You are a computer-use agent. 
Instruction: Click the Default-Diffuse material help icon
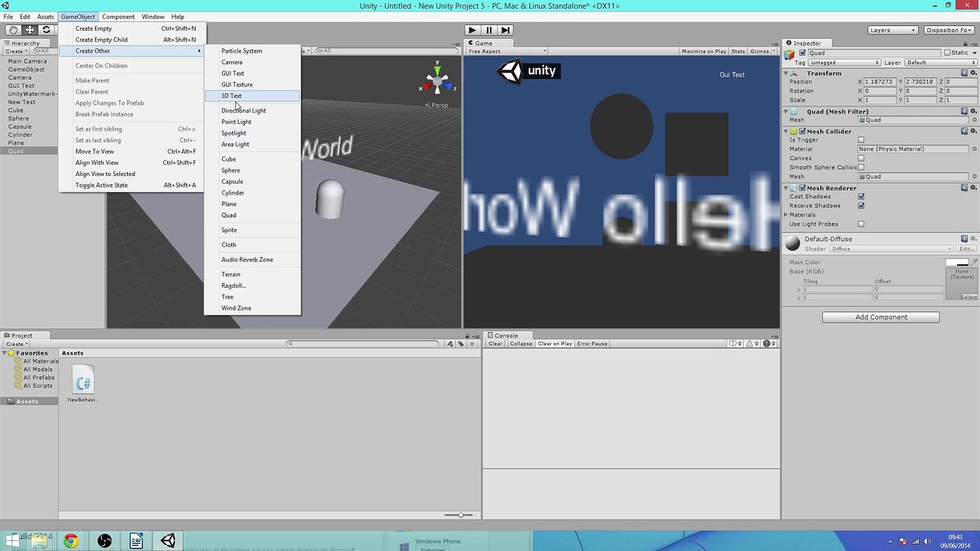point(965,239)
